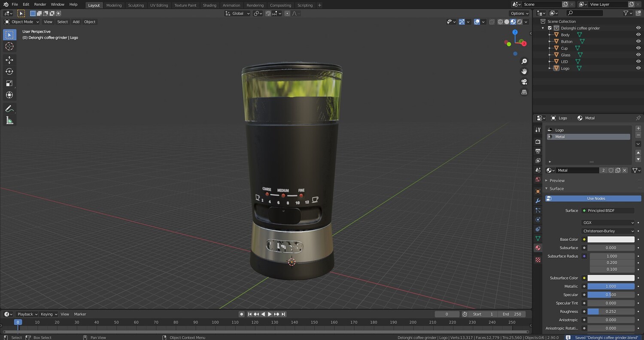Open the Material properties tab icon
The height and width of the screenshot is (340, 644).
click(538, 248)
